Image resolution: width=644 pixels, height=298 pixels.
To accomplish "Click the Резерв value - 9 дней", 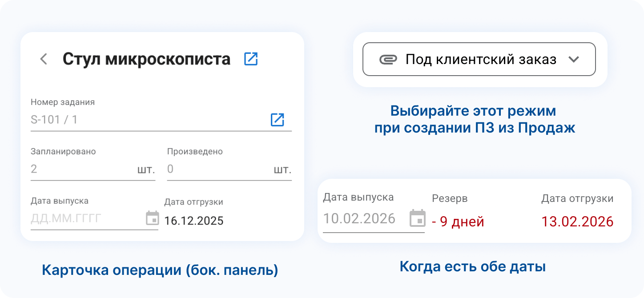I will point(458,221).
